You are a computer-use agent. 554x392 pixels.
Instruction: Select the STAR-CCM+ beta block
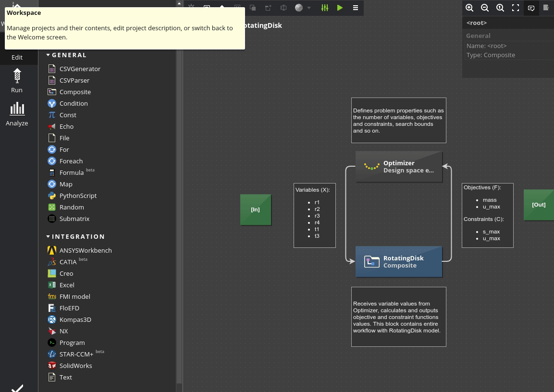(x=76, y=354)
